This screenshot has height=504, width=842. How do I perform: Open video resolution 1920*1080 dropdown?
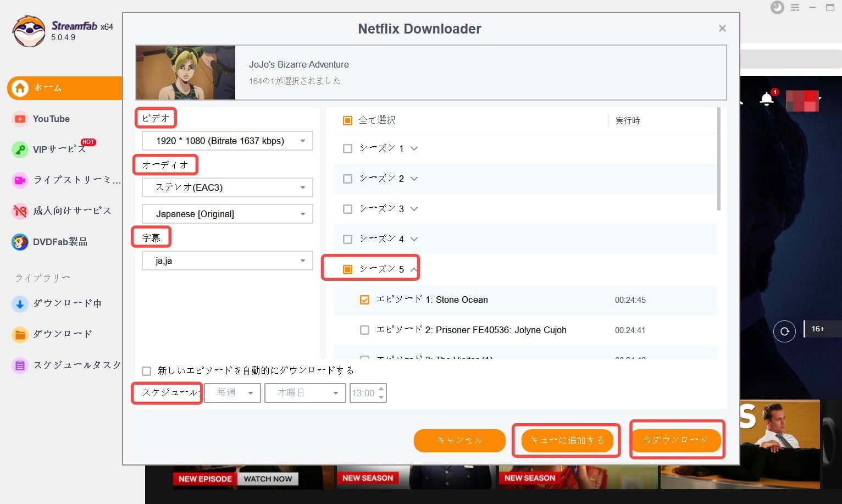pos(228,141)
